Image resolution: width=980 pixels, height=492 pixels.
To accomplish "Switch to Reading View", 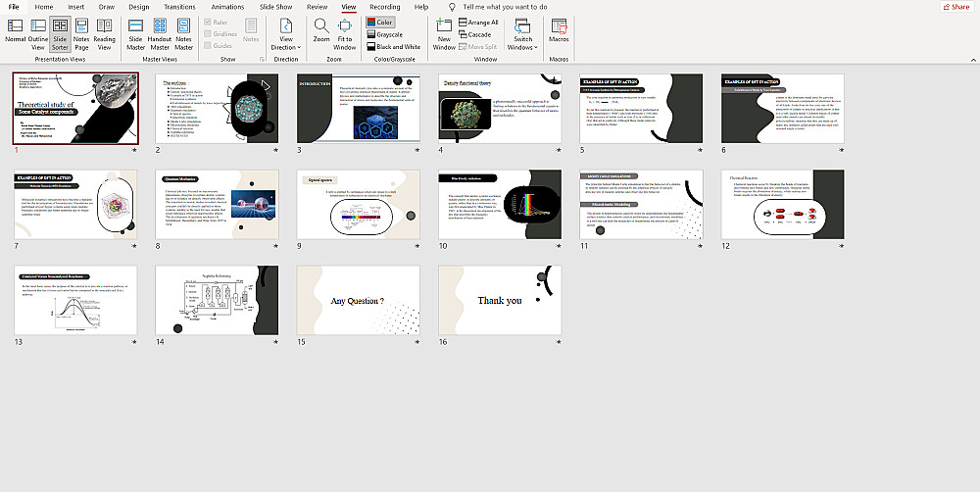I will click(105, 34).
